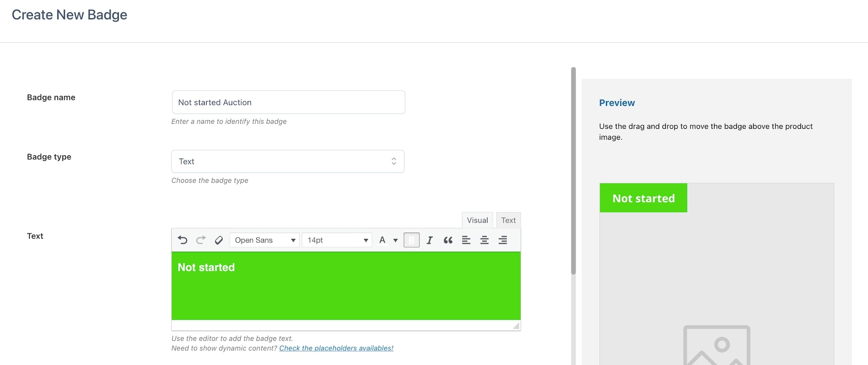This screenshot has height=365, width=868.
Task: Click the vertical scrollbar beside the form
Action: pos(573,171)
